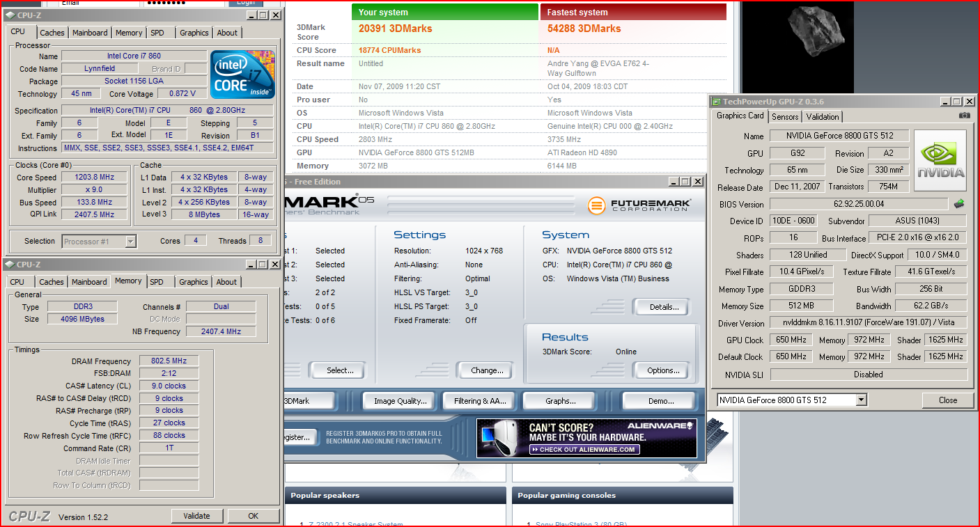Open the SPD tab in top CPU-Z window
Viewport: 980px width, 527px height.
(158, 33)
